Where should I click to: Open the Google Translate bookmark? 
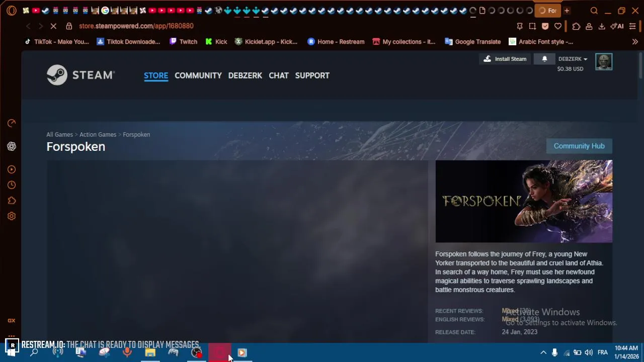click(x=473, y=42)
